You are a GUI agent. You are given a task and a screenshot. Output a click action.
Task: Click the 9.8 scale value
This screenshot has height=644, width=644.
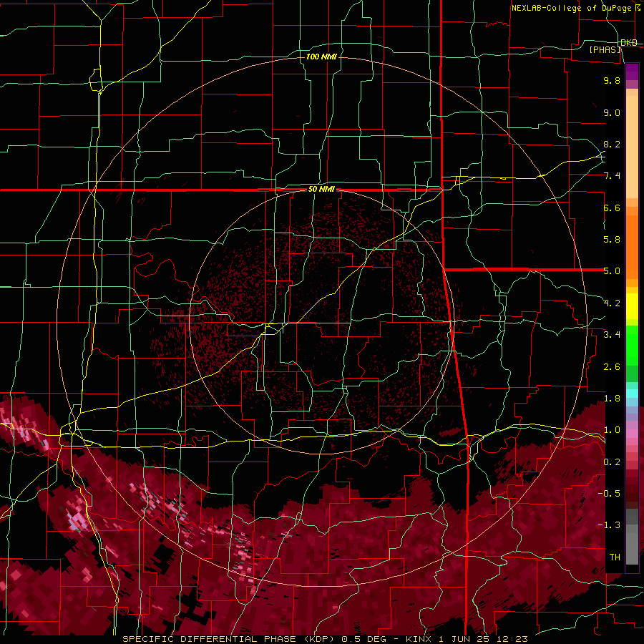(612, 80)
